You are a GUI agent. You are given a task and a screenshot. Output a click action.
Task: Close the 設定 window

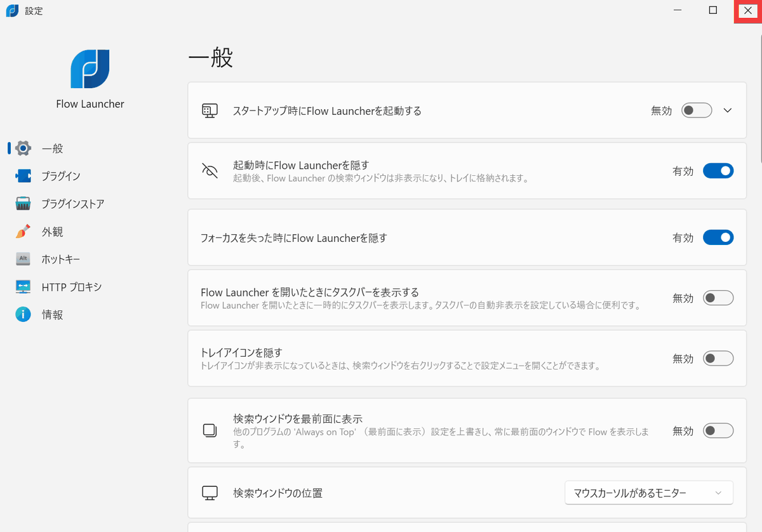tap(748, 11)
